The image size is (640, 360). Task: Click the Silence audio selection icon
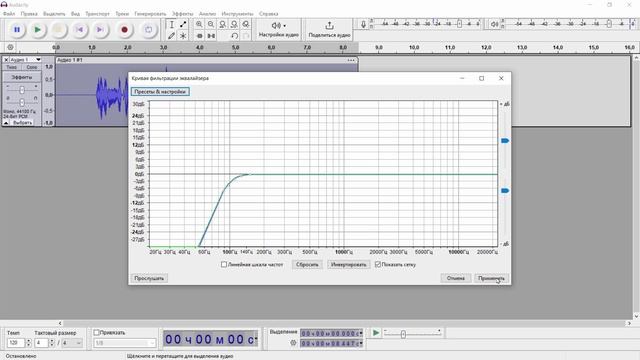(211, 36)
